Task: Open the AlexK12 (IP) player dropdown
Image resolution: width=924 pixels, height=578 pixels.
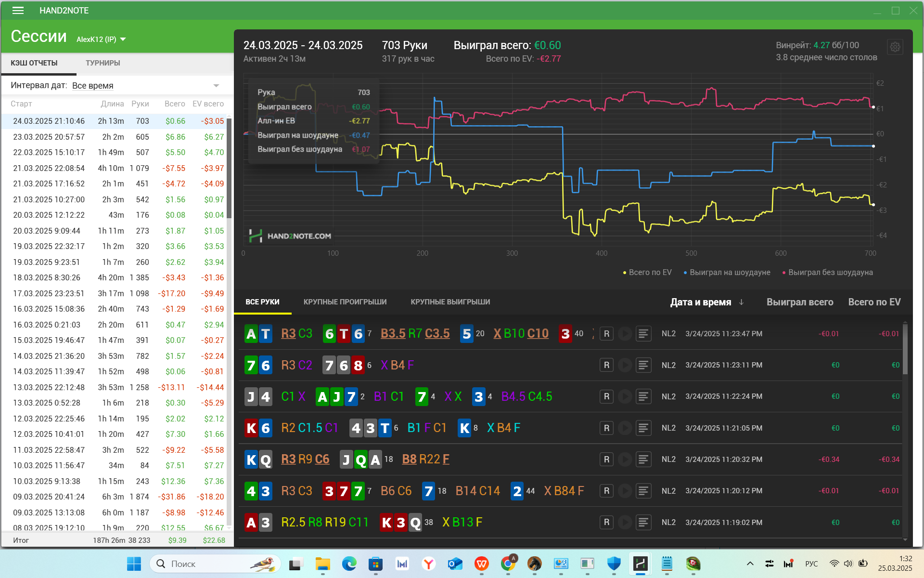Action: click(x=101, y=39)
